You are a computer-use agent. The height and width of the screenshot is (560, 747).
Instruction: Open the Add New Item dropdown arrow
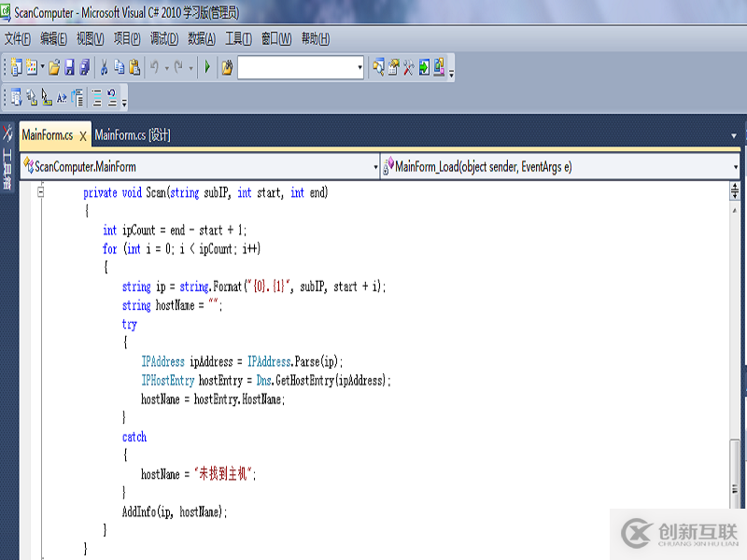(42, 67)
